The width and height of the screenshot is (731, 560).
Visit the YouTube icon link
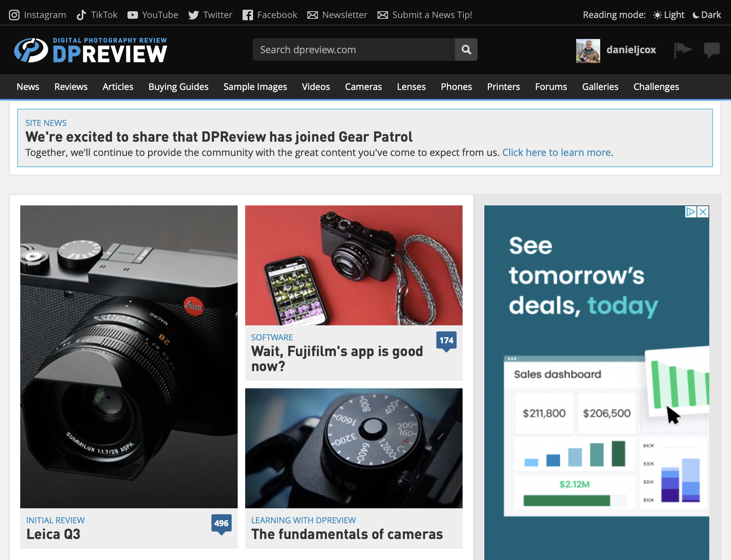(132, 15)
